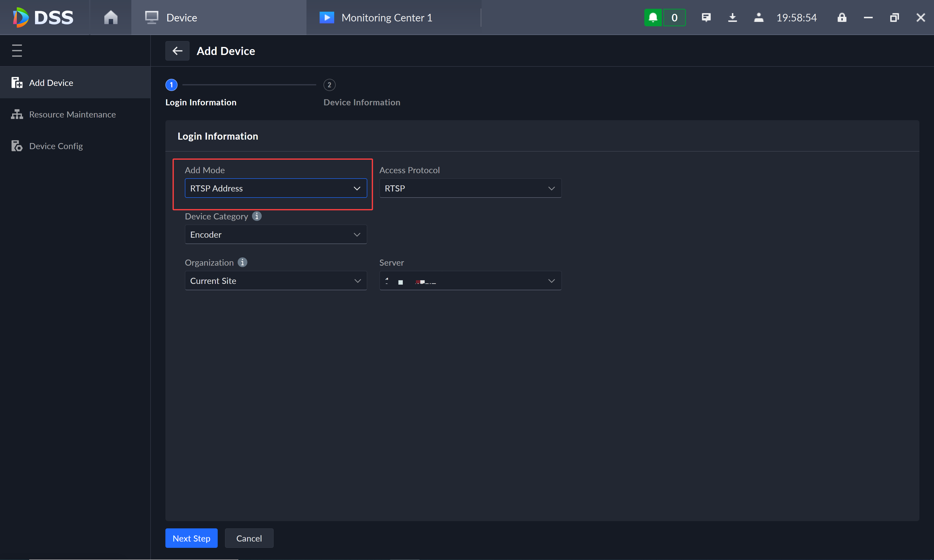Open the download center icon

click(x=733, y=17)
